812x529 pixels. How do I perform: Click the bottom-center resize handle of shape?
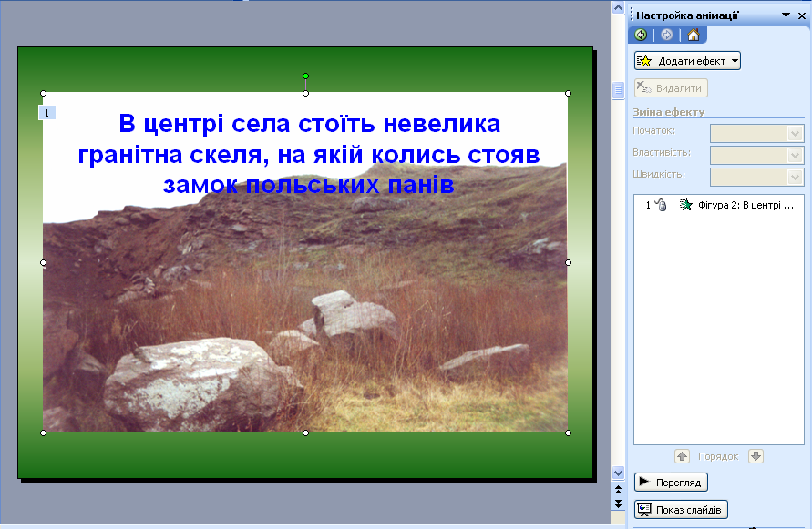(305, 432)
